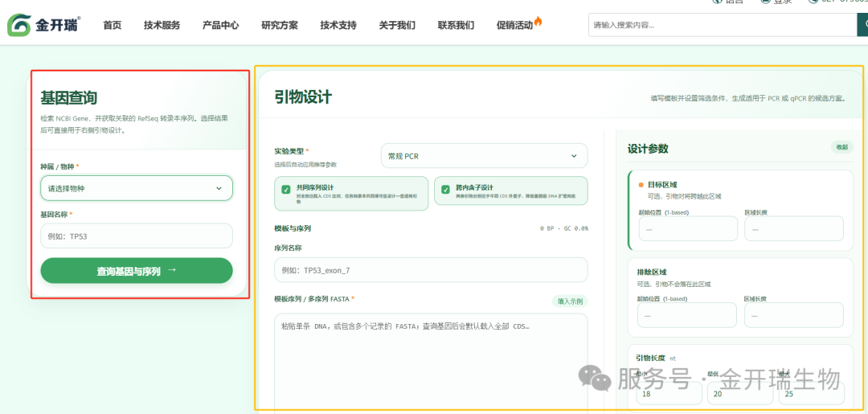Collapse design parameters with 收起
The image size is (868, 414).
(841, 147)
